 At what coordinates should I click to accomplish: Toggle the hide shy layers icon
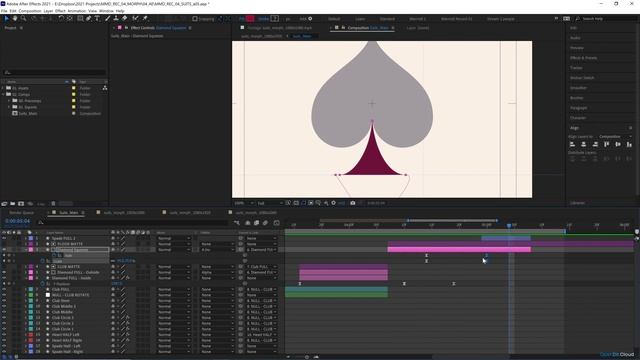(x=247, y=222)
